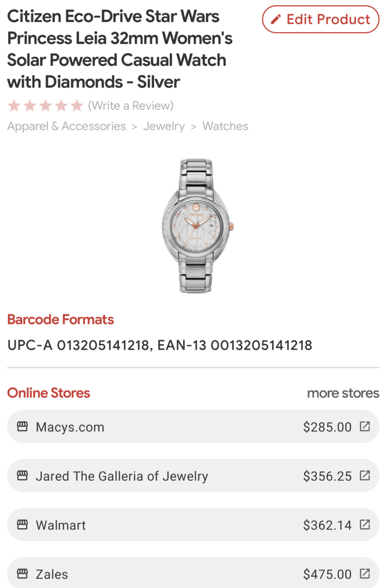Go to Apparel & Accessories category
Screen dimensions: 391x588
(x=67, y=126)
